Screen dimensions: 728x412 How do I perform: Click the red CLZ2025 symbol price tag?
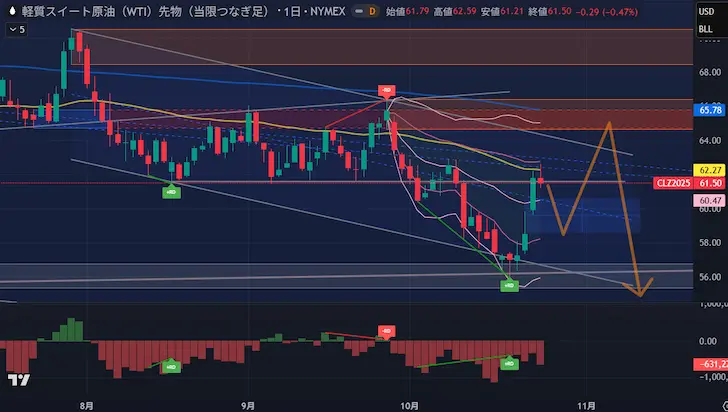(x=673, y=183)
